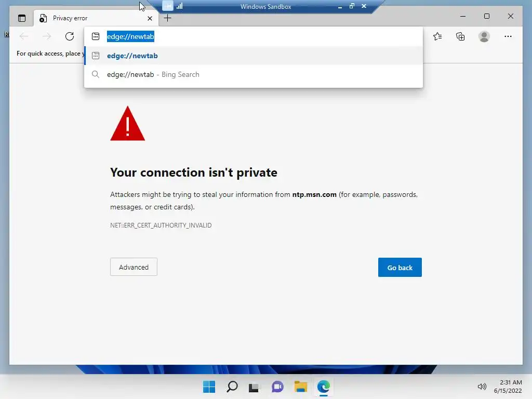Viewport: 532px width, 399px height.
Task: Refresh the page with reload icon
Action: (x=70, y=36)
